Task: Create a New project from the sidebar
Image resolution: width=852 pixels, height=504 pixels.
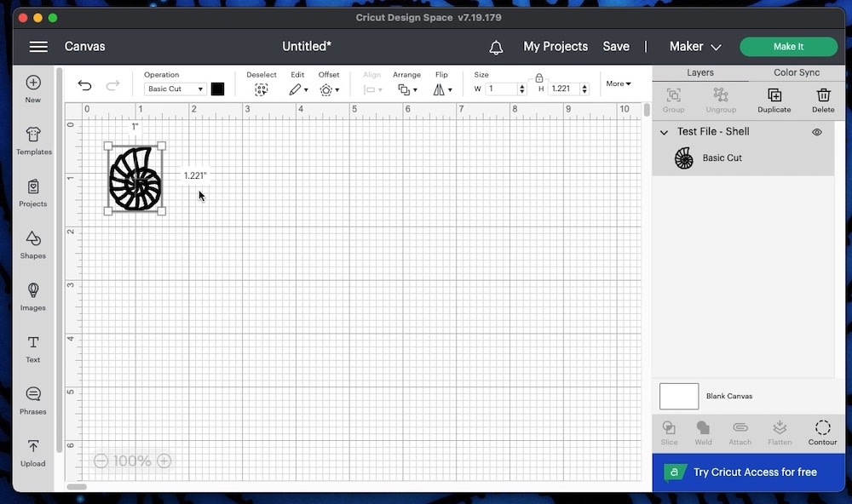Action: pos(33,89)
